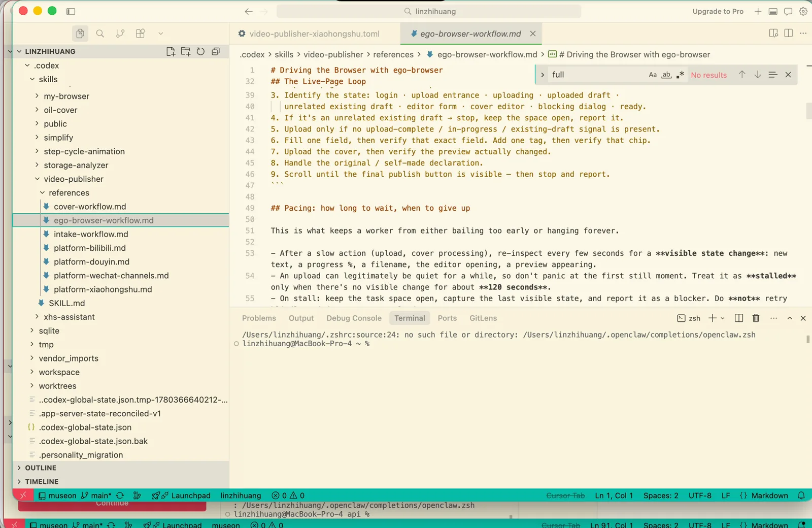Add a new terminal
812x528 pixels.
click(713, 318)
